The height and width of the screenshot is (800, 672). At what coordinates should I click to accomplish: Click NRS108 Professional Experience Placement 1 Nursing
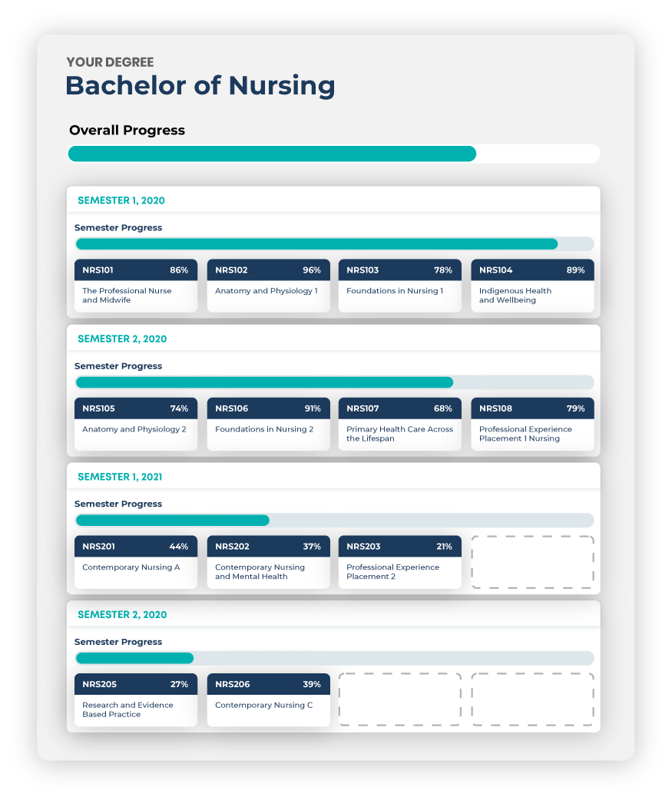[532, 424]
